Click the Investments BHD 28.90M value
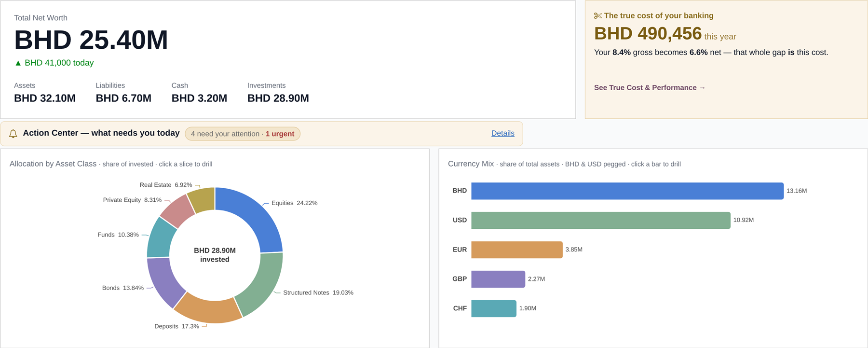 click(278, 98)
